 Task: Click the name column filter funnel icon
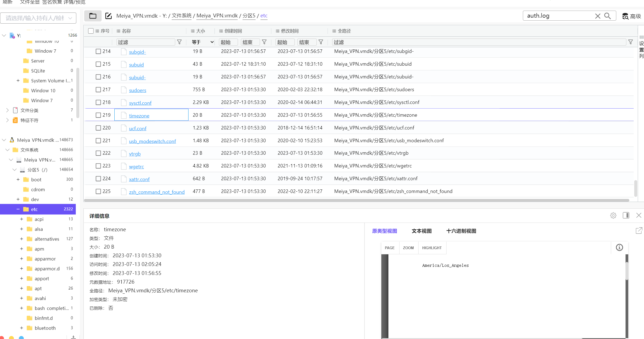tap(179, 42)
